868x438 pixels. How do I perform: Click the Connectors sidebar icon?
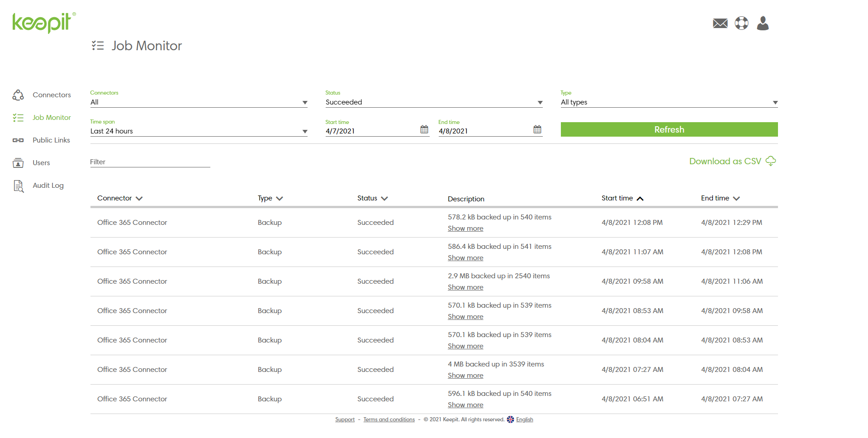coord(18,95)
